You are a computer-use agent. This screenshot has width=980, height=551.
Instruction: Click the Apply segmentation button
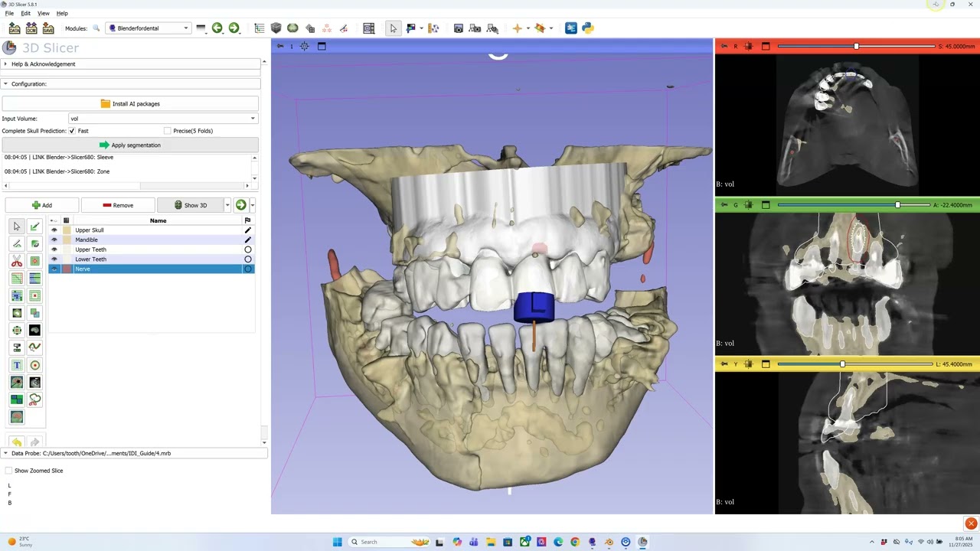tap(130, 145)
